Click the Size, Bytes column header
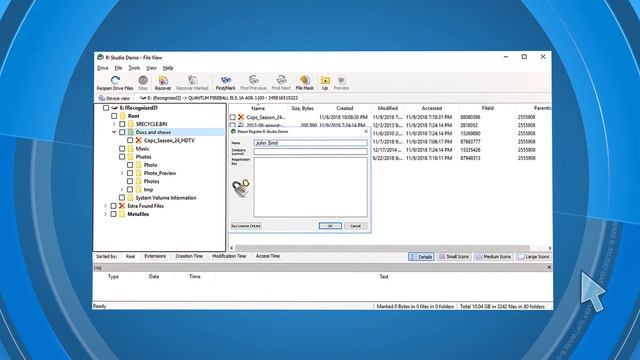 pyautogui.click(x=302, y=108)
